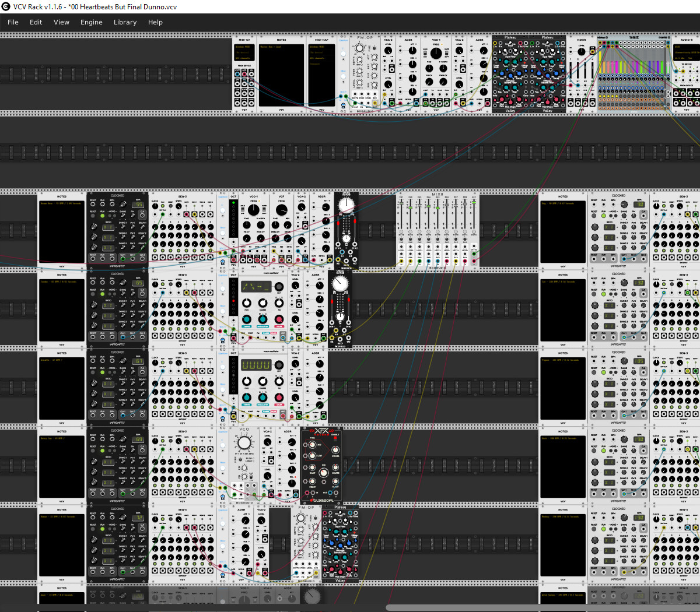Click the large knob on top-row FM-OP module
Screen dimensions: 700x612
pyautogui.click(x=360, y=48)
